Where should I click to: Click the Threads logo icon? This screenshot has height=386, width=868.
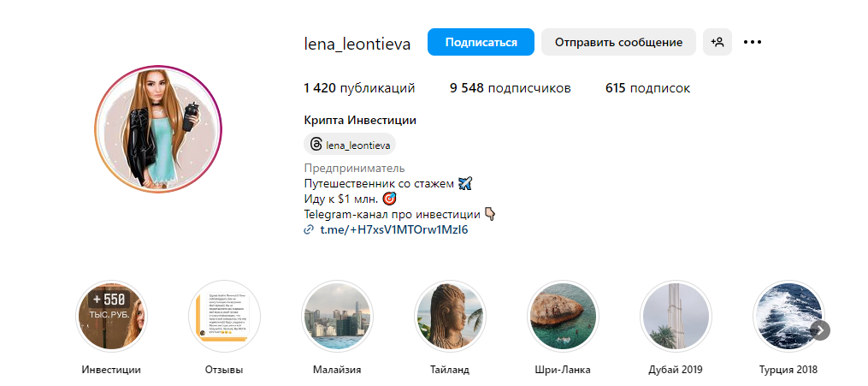click(316, 145)
